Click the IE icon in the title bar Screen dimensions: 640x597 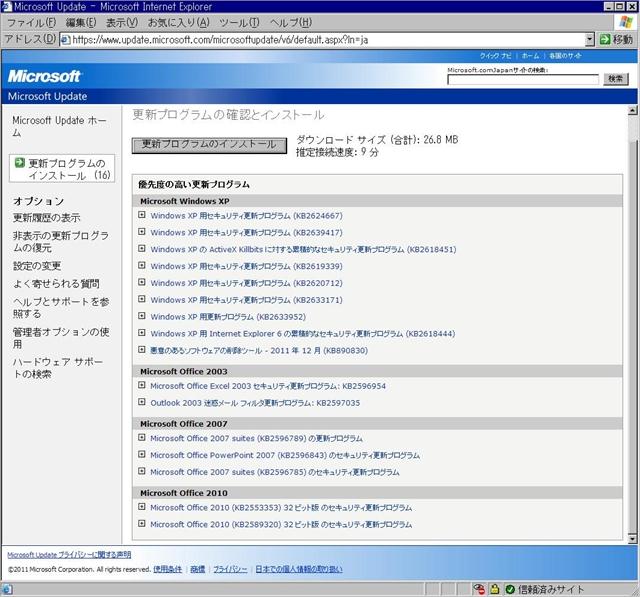click(x=6, y=6)
